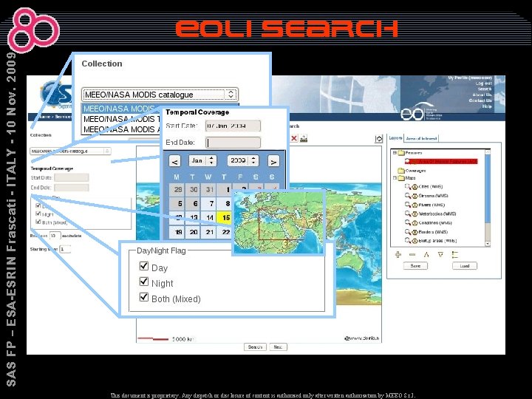This screenshot has width=532, height=399.
Task: Select day 20 in the calendar
Action: [x=194, y=232]
